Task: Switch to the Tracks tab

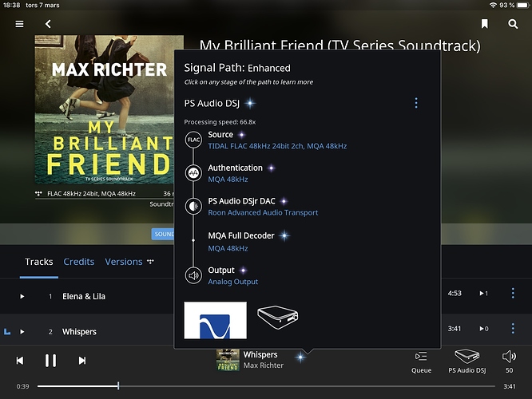Action: click(x=39, y=262)
